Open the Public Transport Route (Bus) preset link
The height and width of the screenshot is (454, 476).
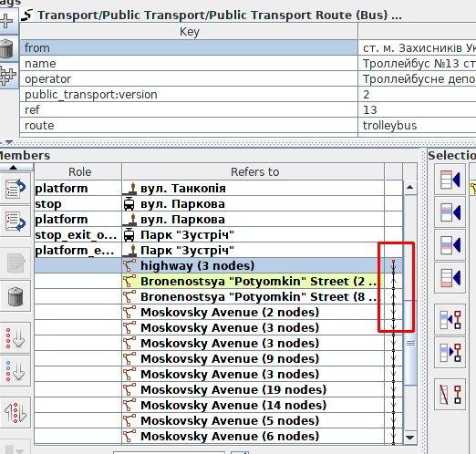point(219,15)
